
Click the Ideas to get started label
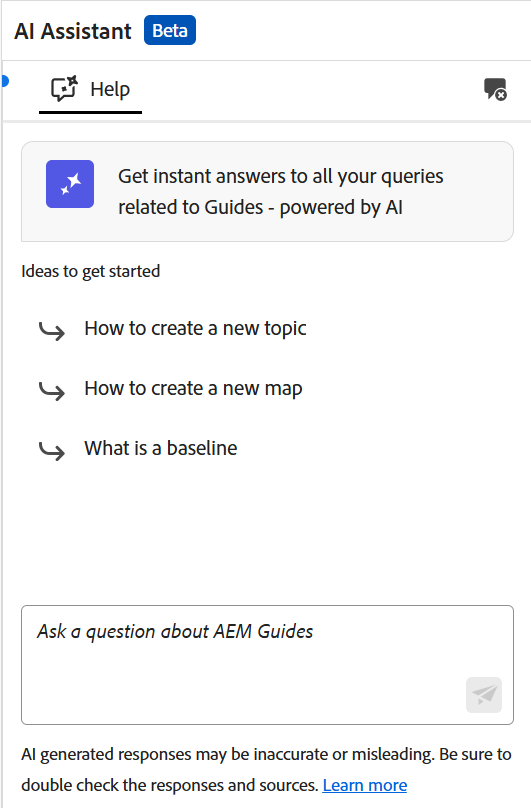tap(91, 271)
